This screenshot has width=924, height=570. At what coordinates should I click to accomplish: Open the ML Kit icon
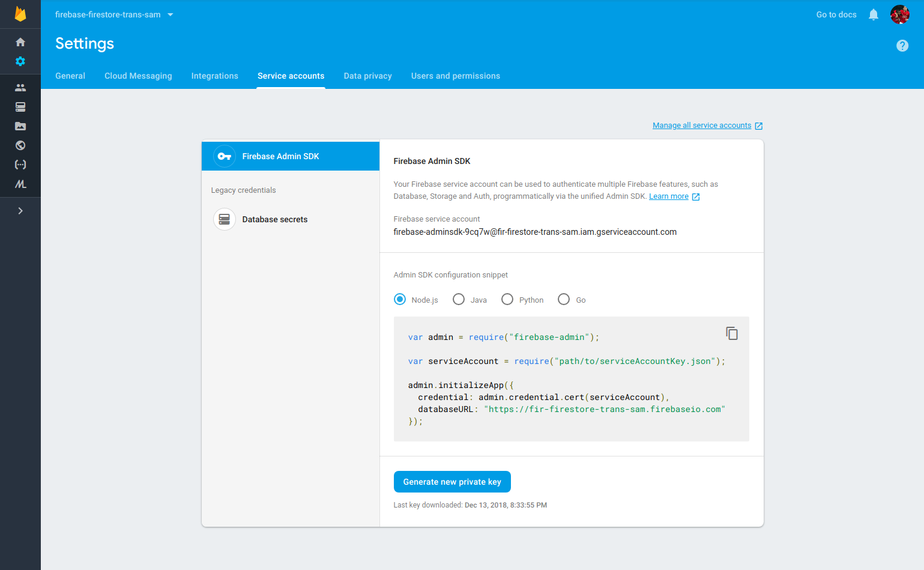pyautogui.click(x=20, y=184)
